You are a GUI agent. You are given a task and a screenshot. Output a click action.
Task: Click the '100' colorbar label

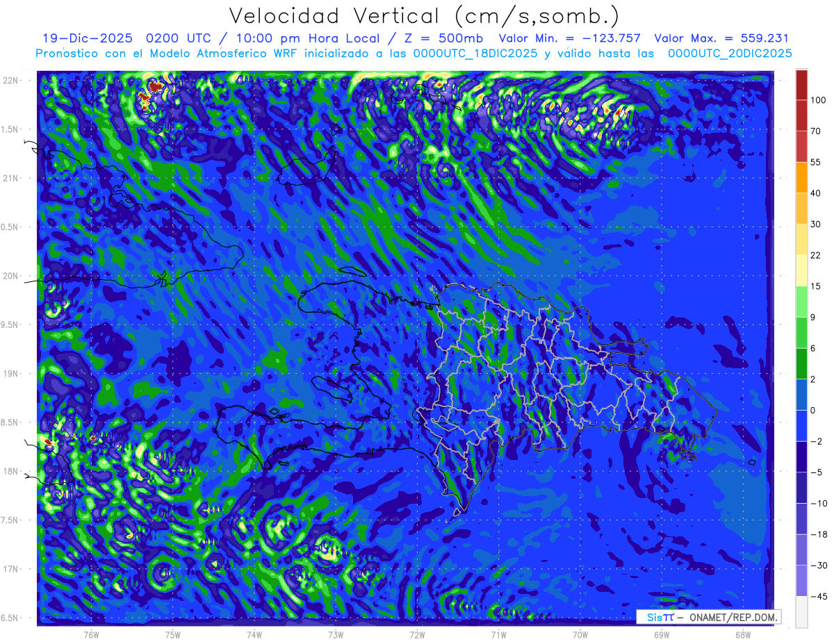tap(819, 100)
